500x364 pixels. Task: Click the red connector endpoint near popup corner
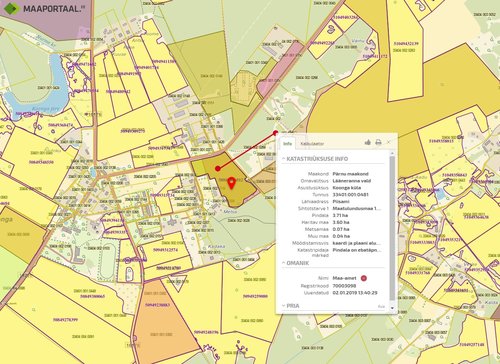275,133
